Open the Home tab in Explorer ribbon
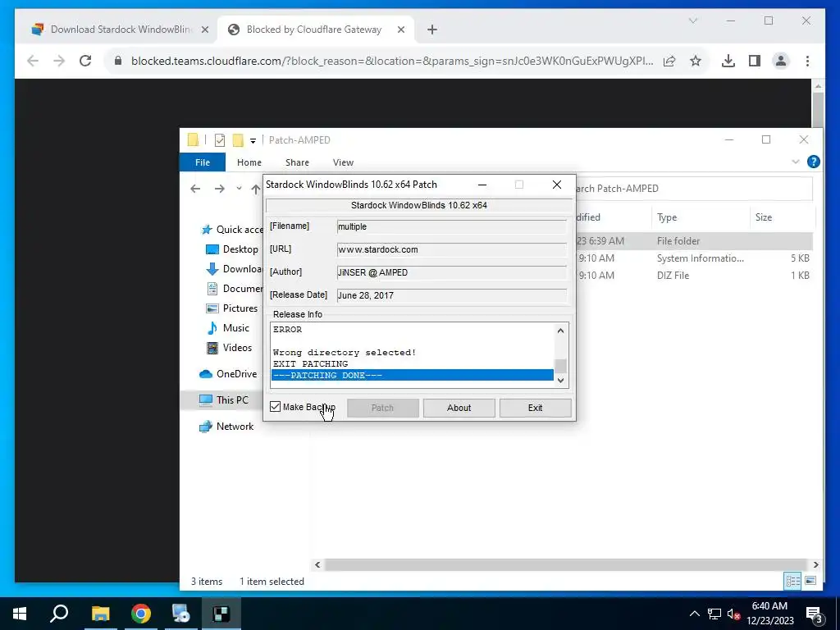840x630 pixels. point(249,162)
